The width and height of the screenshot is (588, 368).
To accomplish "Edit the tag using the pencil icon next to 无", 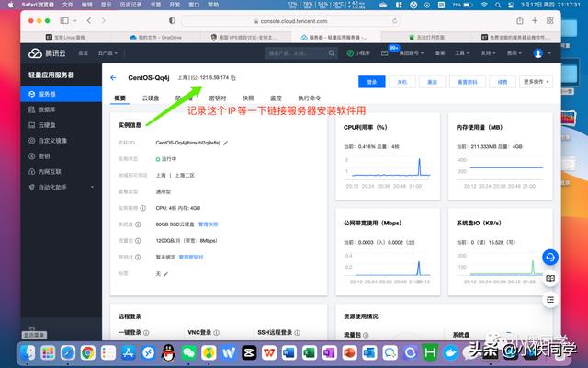I will point(165,274).
